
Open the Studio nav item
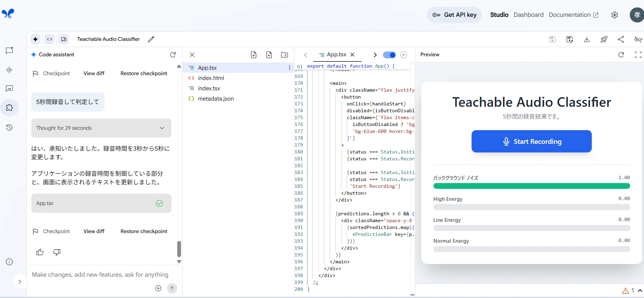click(x=499, y=15)
